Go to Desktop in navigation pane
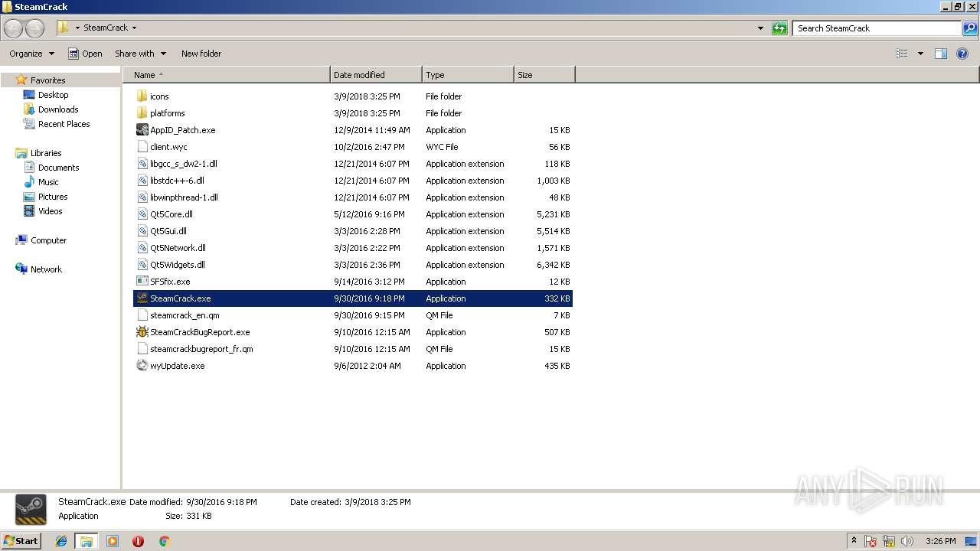Viewport: 980px width, 551px height. click(53, 95)
